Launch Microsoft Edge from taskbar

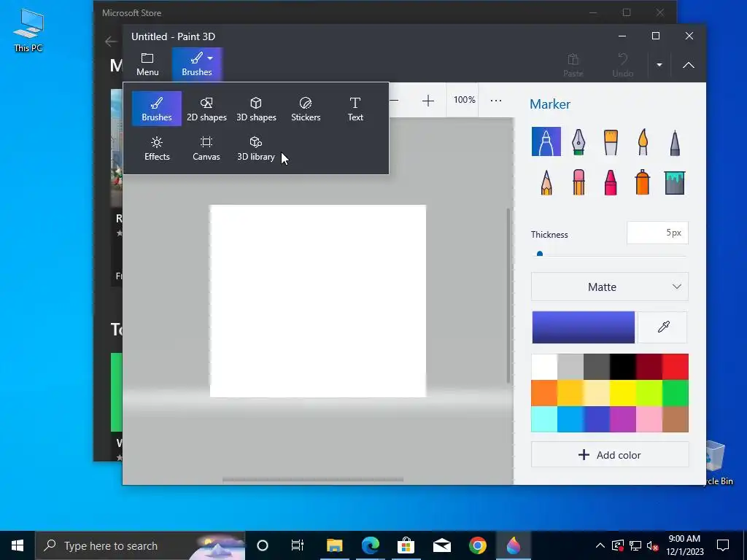[370, 545]
